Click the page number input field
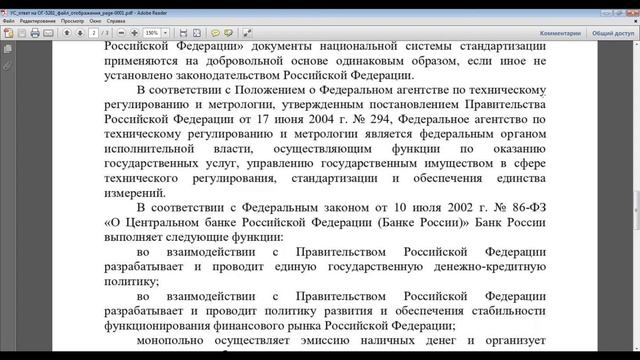The image size is (640, 360). point(93,33)
